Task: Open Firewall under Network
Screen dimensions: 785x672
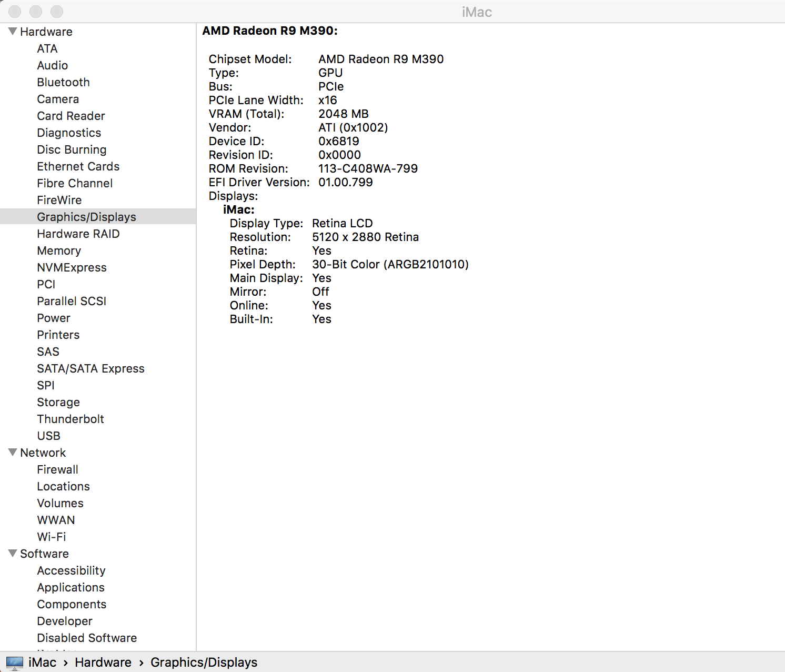Action: [x=58, y=469]
